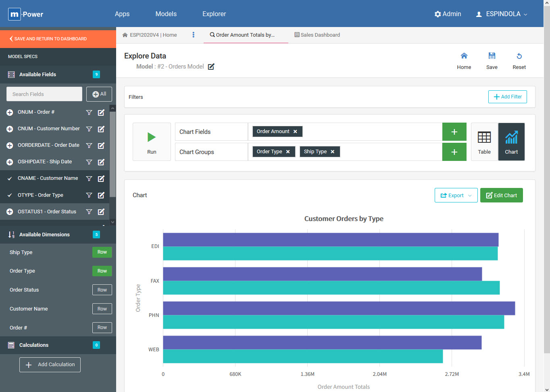Screen dimensions: 550x392
Task: Toggle Order Status dimension Row button
Action: click(102, 290)
